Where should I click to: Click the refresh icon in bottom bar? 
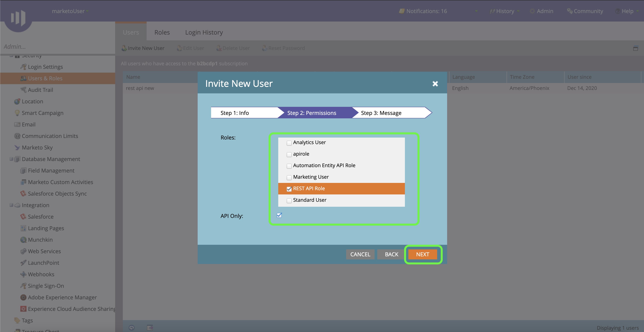click(131, 328)
